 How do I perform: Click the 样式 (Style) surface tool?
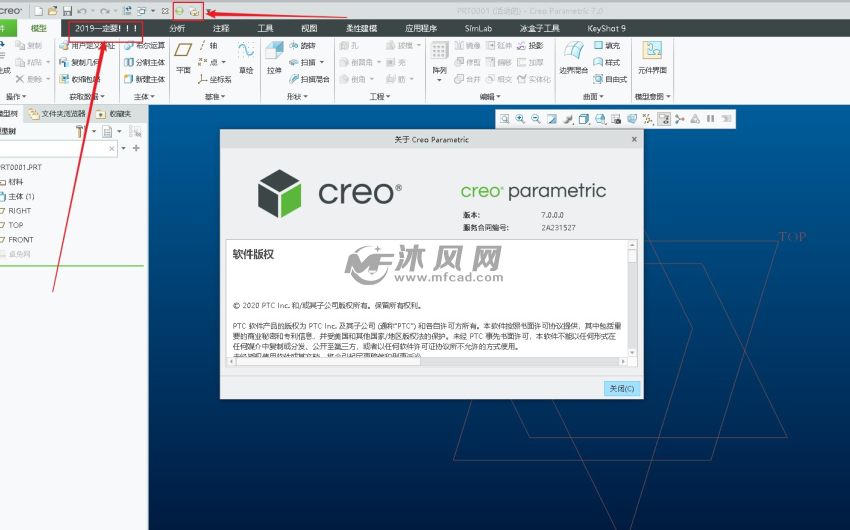(x=607, y=62)
